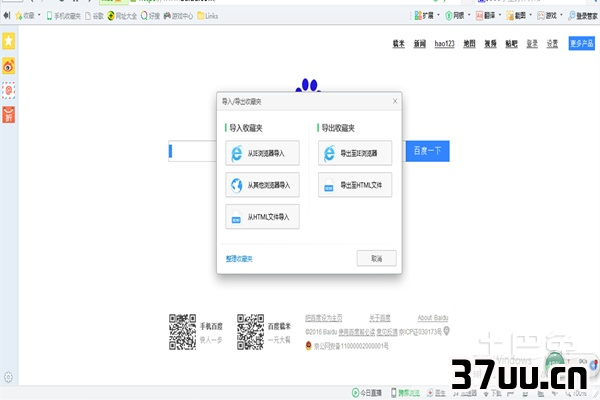Open the mail stamp sidebar icon
The width and height of the screenshot is (600, 400).
pos(8,90)
